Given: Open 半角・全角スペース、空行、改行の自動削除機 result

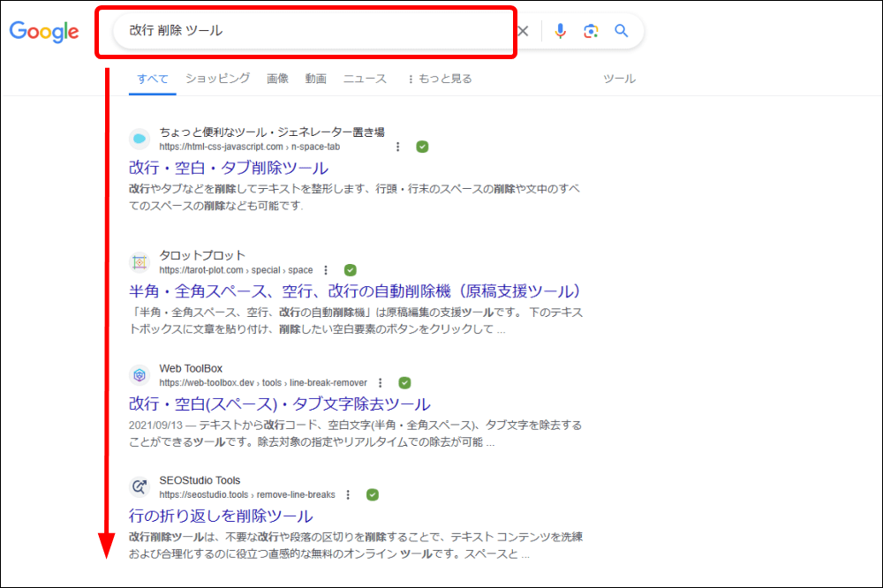Looking at the screenshot, I should coord(355,291).
